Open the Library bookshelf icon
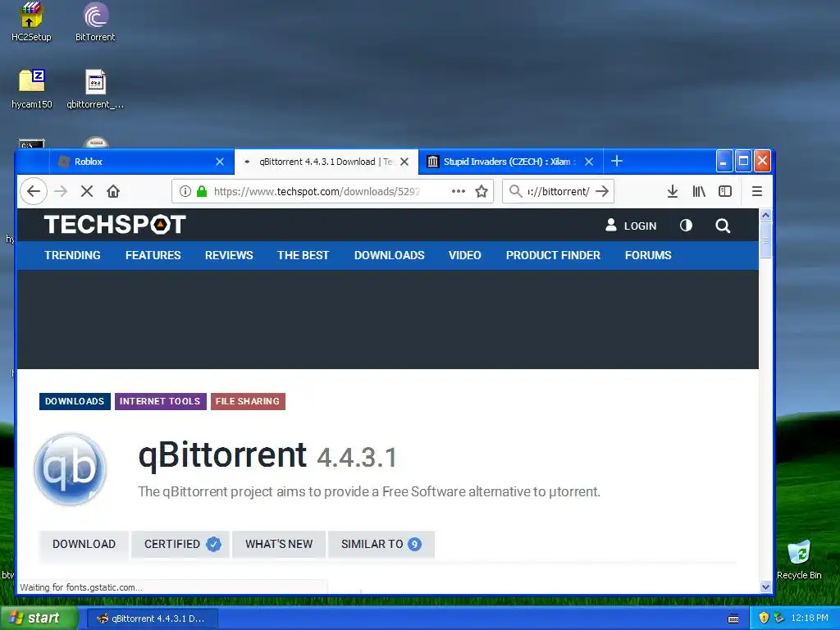This screenshot has width=840, height=630. tap(699, 191)
